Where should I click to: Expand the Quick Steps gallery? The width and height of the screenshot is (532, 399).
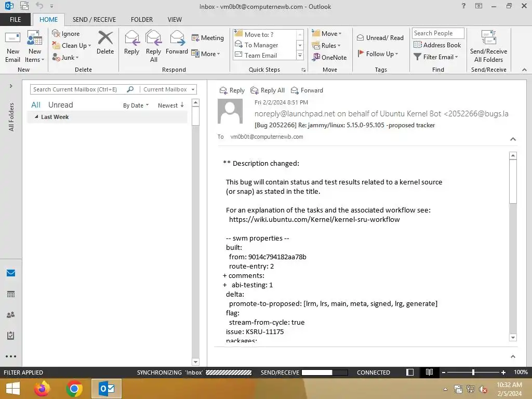pyautogui.click(x=300, y=55)
